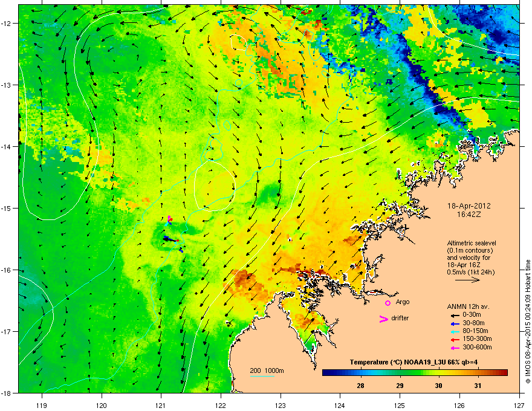The width and height of the screenshot is (532, 411).
Task: Click the '0.5m/s (1kt 24h)' scale text
Action: (470, 272)
